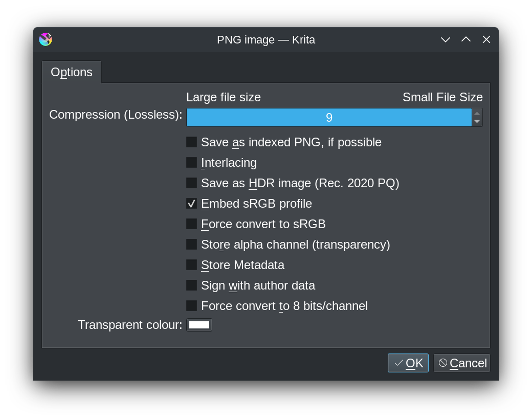This screenshot has height=420, width=532.
Task: Decrease compression with spinbox down arrow
Action: [477, 121]
